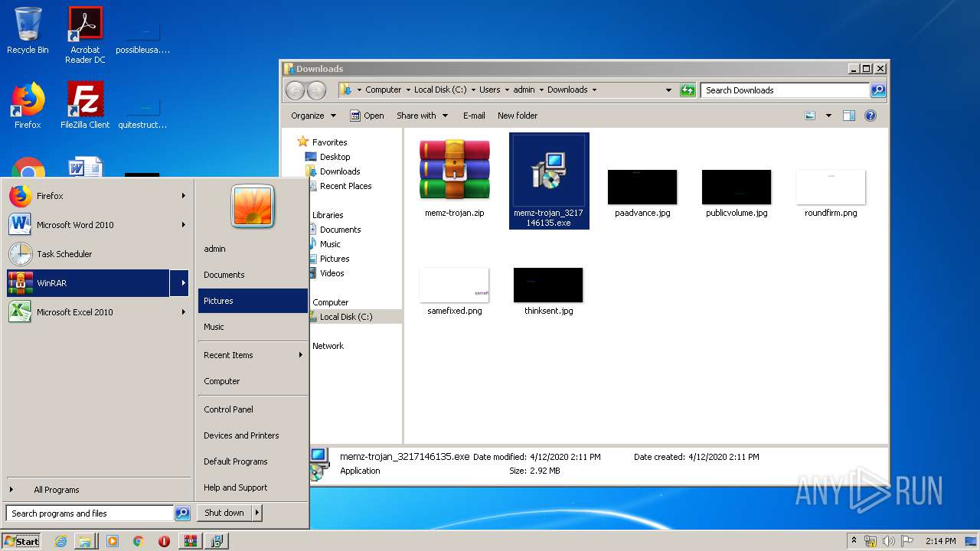The width and height of the screenshot is (980, 551).
Task: Open Explorer Help question mark icon
Action: coord(871,116)
